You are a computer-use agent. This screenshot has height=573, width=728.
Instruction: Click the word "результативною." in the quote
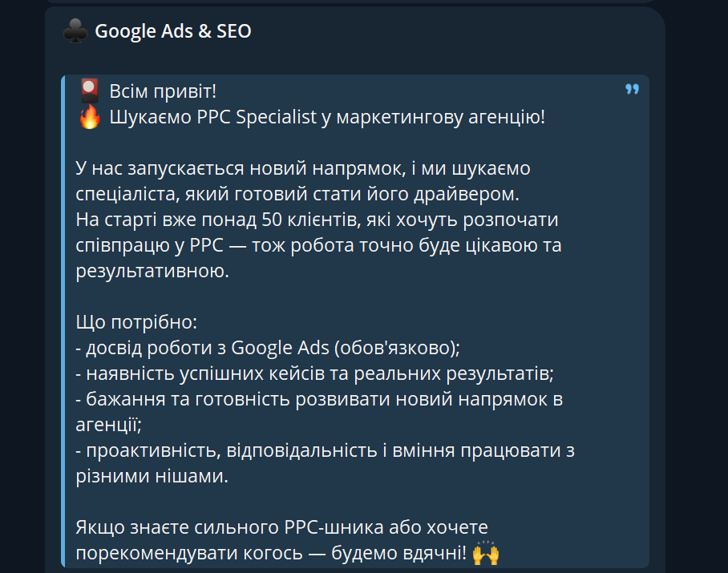click(x=152, y=271)
